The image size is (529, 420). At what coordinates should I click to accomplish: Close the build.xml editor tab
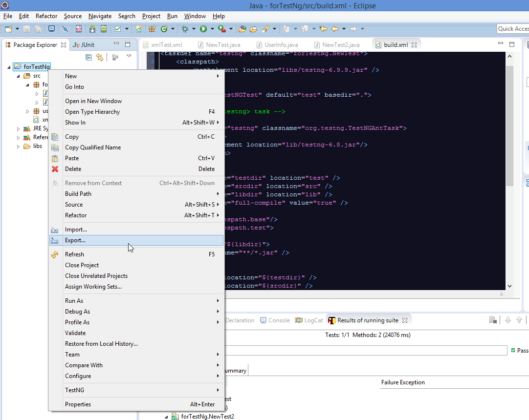tap(414, 45)
